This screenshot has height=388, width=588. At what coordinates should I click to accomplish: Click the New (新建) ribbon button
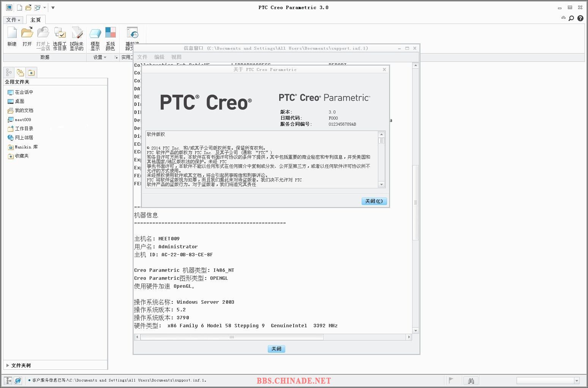point(12,37)
